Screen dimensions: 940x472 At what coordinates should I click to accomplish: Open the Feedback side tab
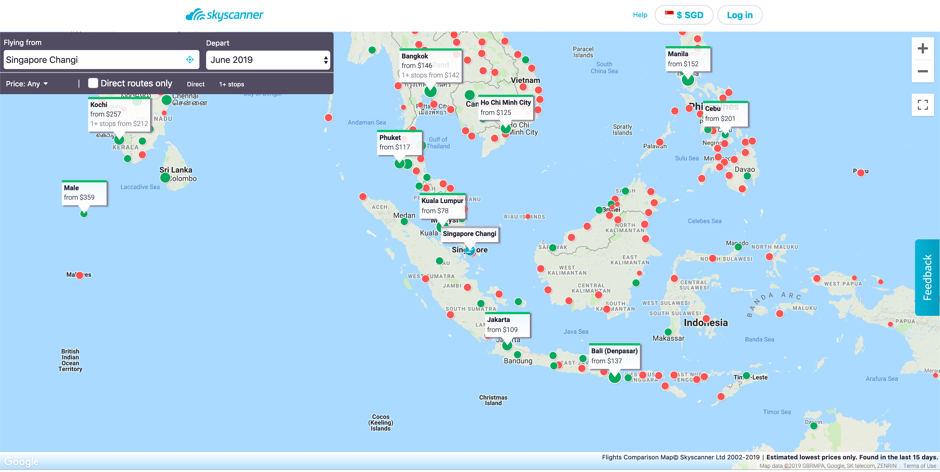click(x=927, y=277)
